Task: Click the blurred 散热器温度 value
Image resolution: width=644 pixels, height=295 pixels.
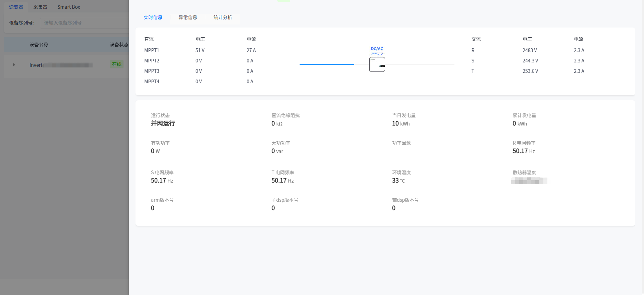Action: (529, 181)
